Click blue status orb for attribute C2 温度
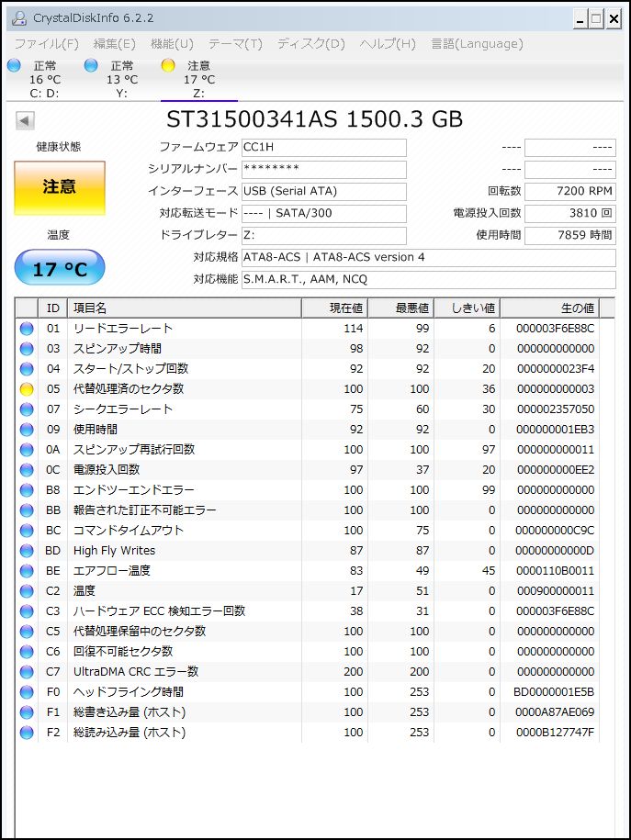Screen dimensions: 631x840 (x=27, y=591)
